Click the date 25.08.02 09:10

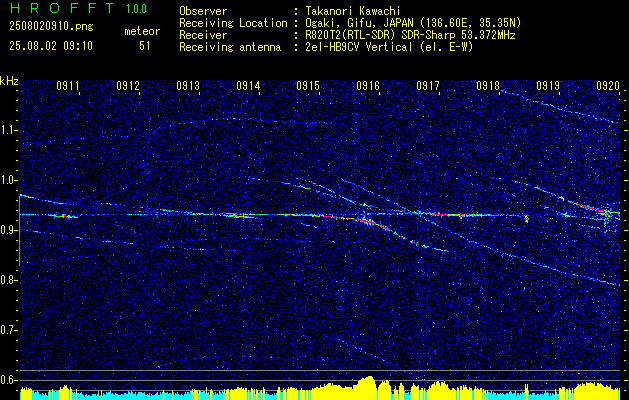pos(51,46)
